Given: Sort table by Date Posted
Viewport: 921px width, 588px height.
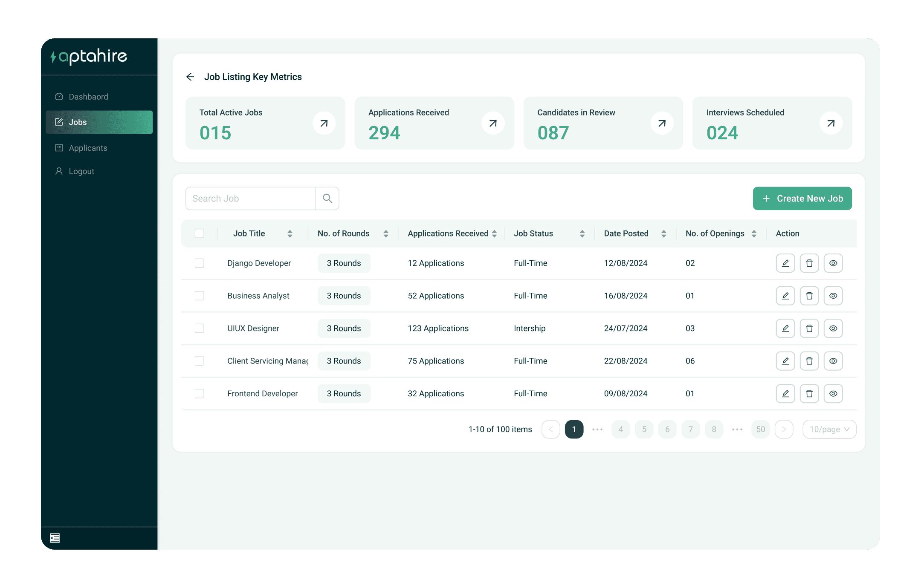Looking at the screenshot, I should [663, 233].
